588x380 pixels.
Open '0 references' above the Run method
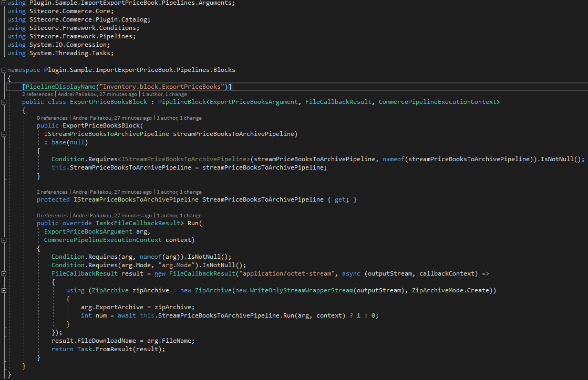click(52, 216)
